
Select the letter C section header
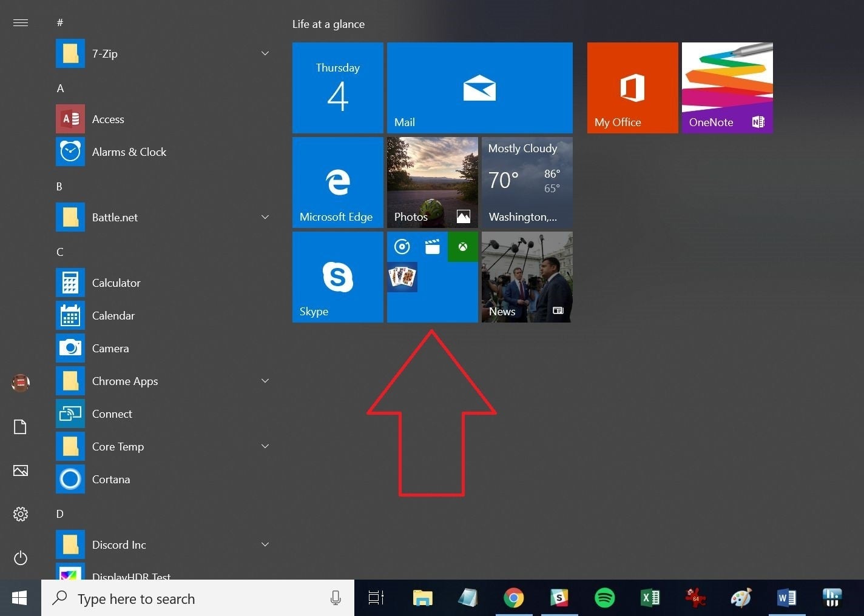point(59,252)
